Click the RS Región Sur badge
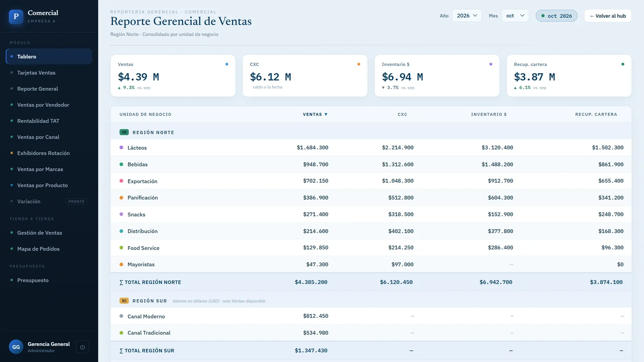 124,301
